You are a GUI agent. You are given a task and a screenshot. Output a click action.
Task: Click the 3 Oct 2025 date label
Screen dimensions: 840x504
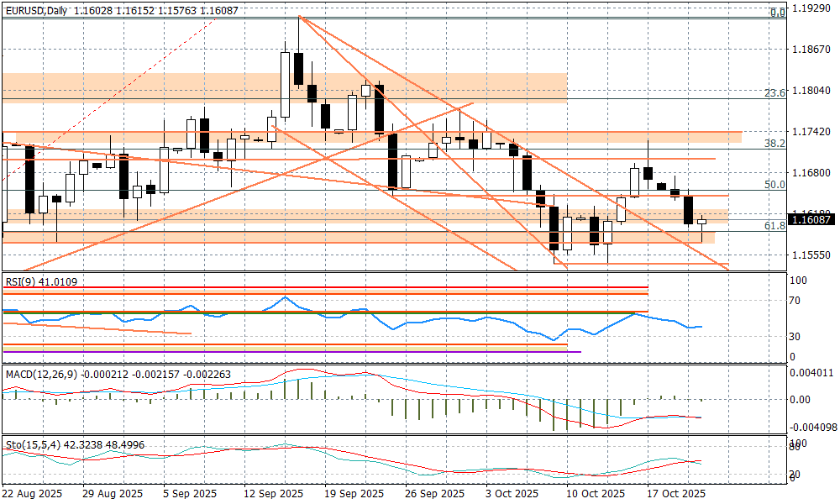coord(512,493)
